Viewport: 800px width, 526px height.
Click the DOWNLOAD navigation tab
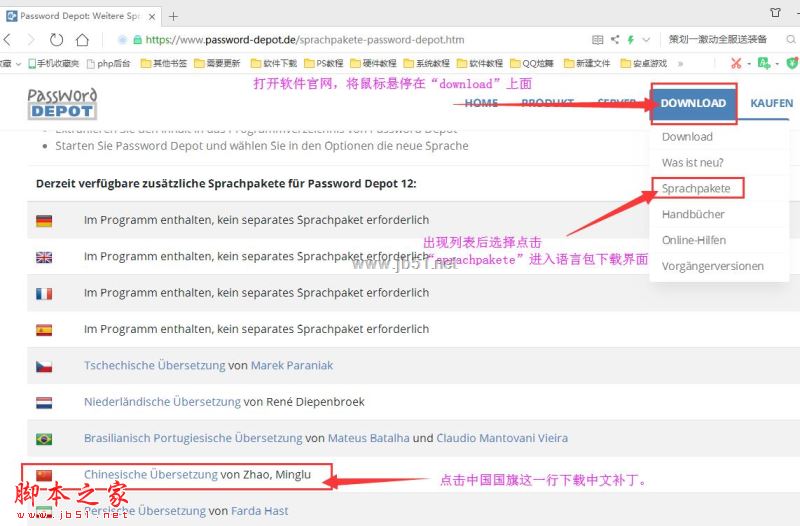tap(693, 104)
